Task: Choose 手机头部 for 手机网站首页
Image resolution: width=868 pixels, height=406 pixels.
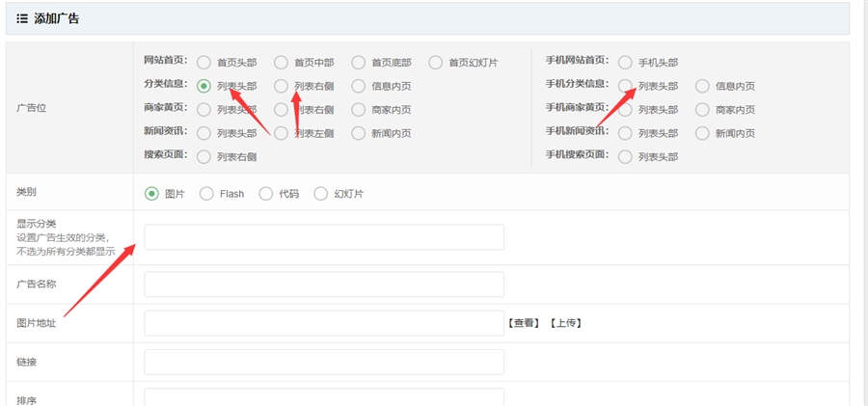Action: click(x=625, y=63)
